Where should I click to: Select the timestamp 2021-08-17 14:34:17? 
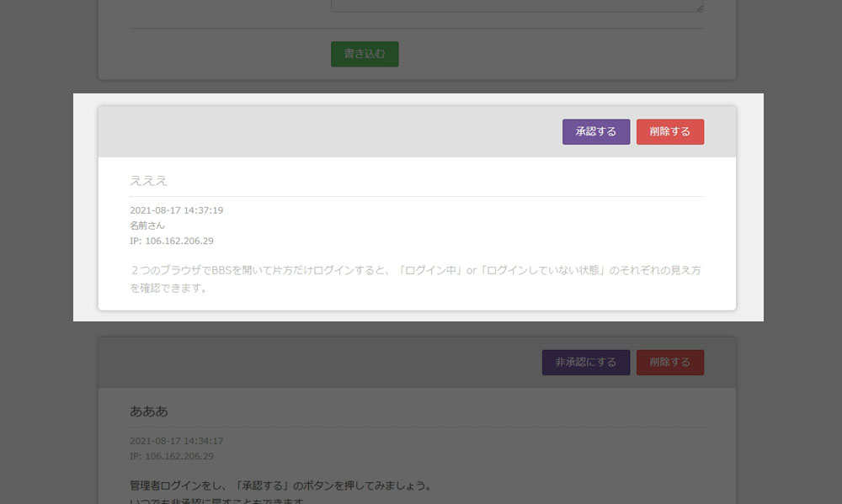point(177,441)
